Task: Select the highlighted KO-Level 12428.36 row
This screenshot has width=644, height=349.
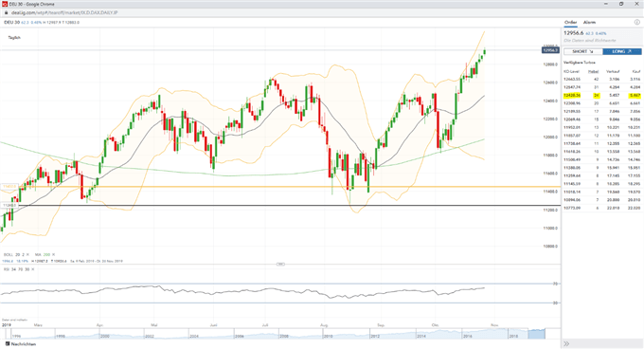Action: click(x=601, y=96)
